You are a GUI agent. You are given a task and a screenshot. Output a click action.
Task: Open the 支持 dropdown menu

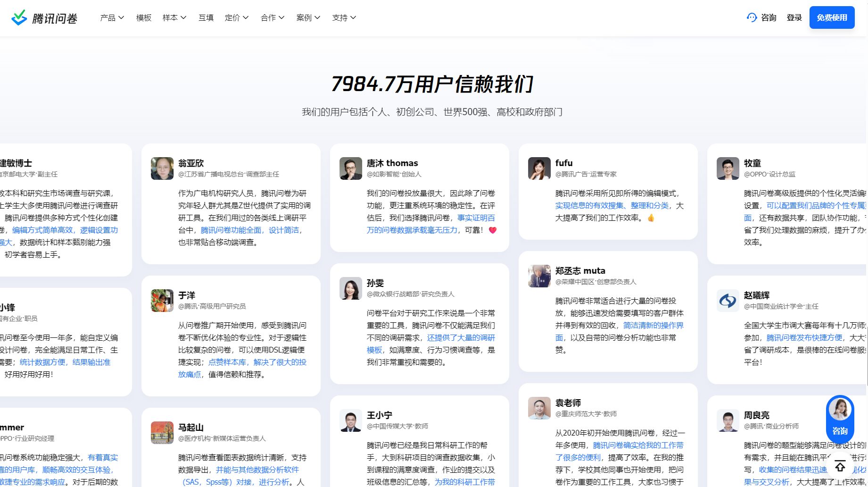(x=344, y=17)
